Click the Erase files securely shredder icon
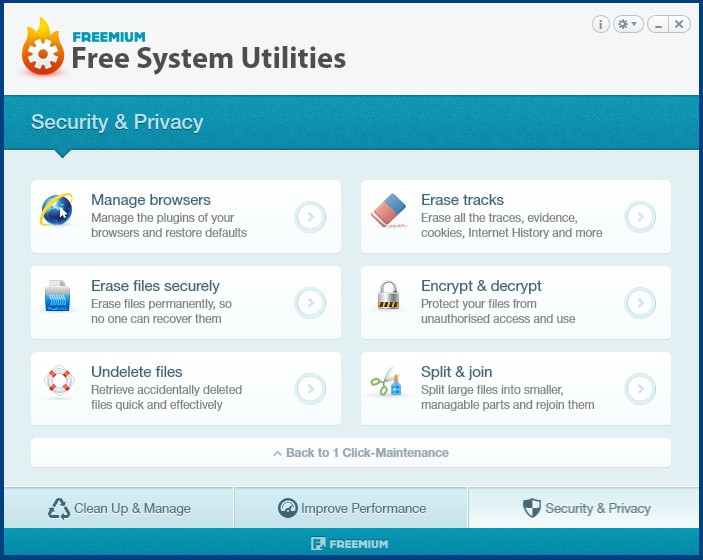This screenshot has width=703, height=560. pos(57,296)
